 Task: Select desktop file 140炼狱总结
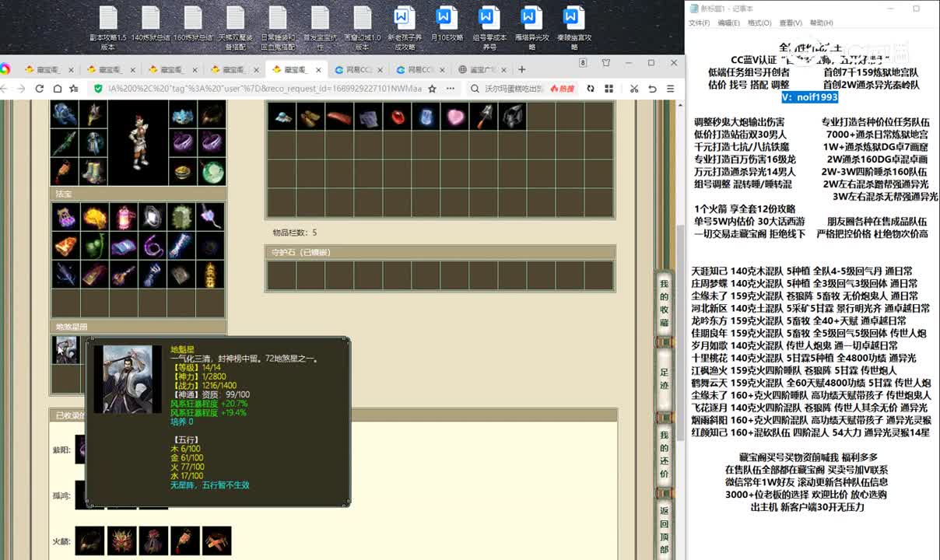[x=150, y=23]
